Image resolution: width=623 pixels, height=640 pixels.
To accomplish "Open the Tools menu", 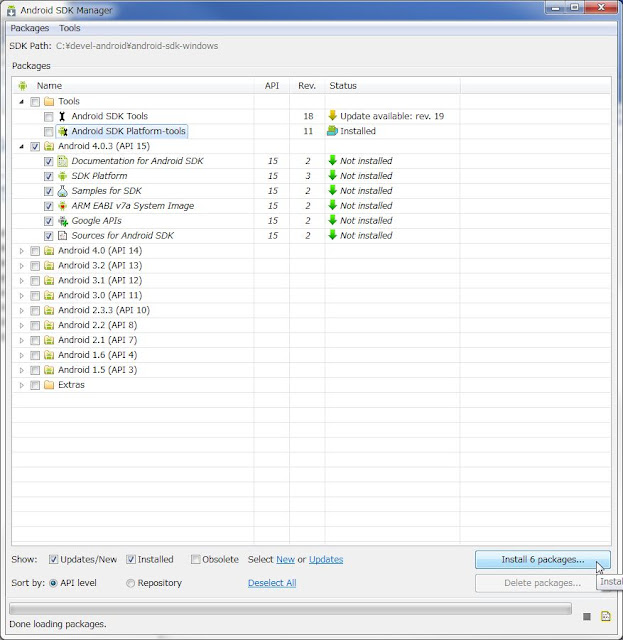I will coord(69,28).
